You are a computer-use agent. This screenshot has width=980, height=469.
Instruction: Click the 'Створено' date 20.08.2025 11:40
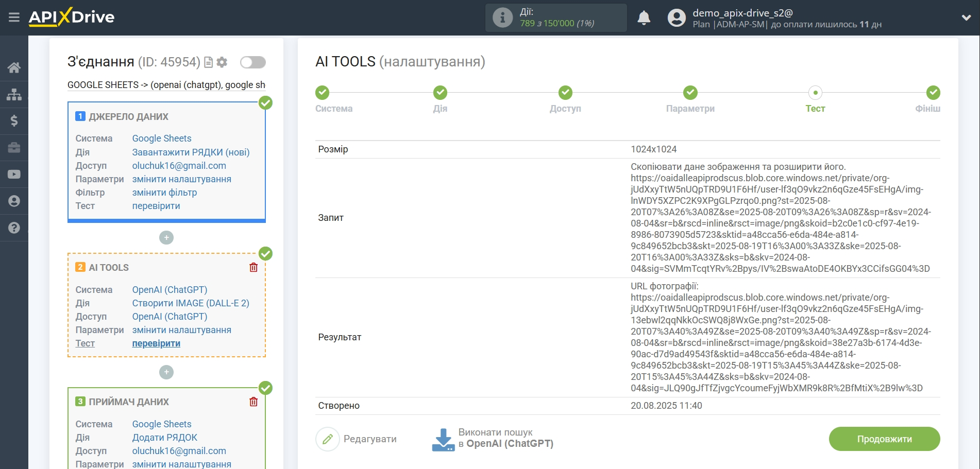coord(666,406)
